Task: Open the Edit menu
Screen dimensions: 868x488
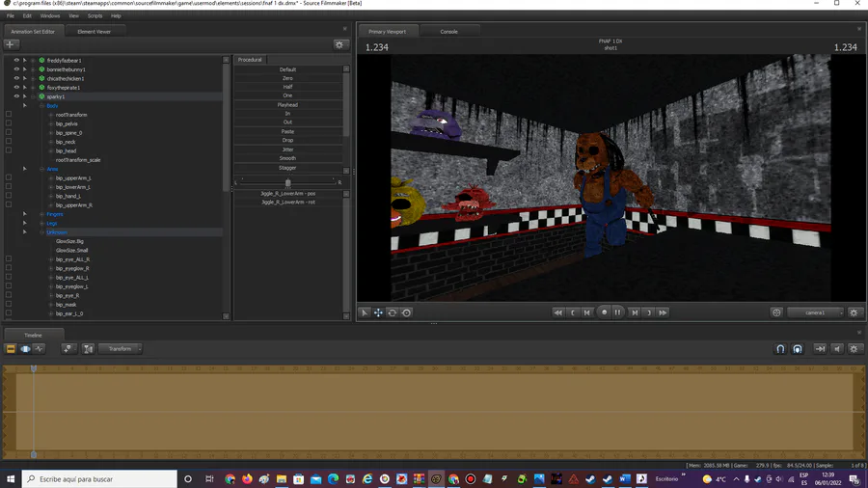Action: 27,16
